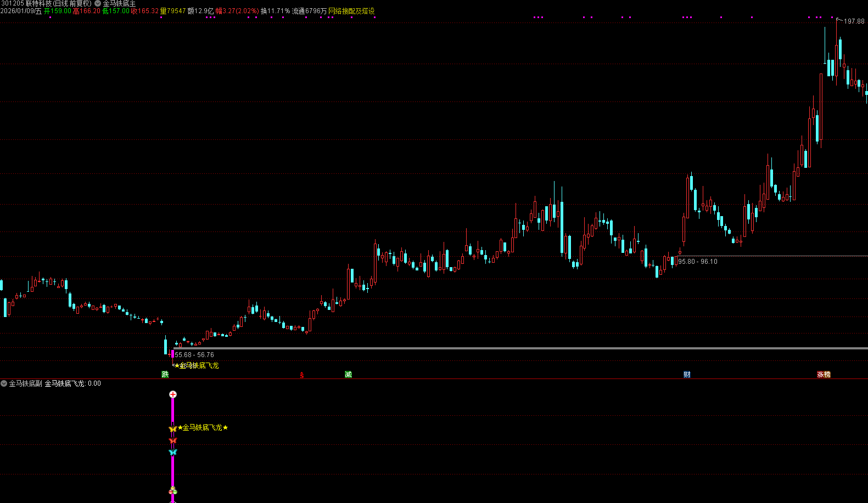Click the red S signal marker
This screenshot has width=868, height=503.
(x=302, y=375)
